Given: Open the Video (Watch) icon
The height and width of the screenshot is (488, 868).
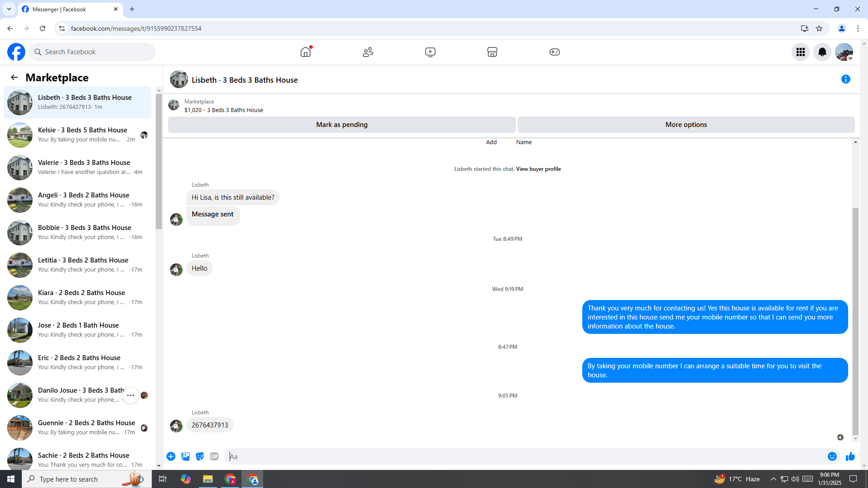Looking at the screenshot, I should coord(430,52).
